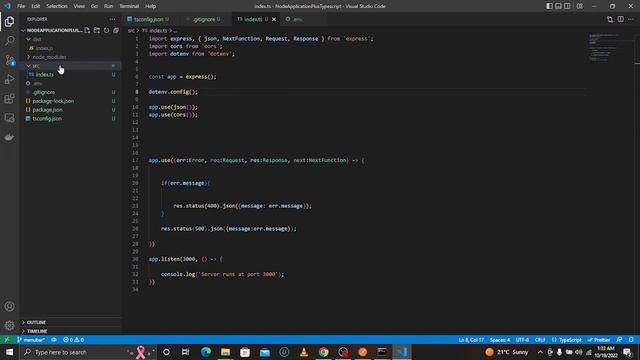Change the UTF-8 file encoding

[x=522, y=340]
